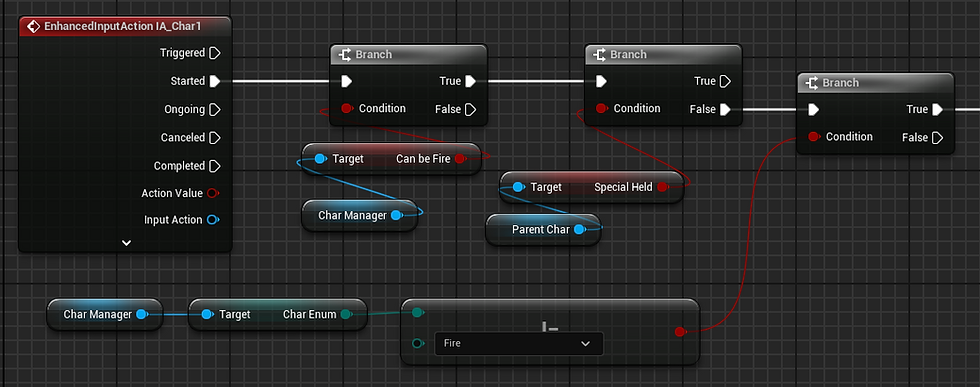Screen dimensions: 980x387
Task: Click the green Char Enum output pin
Action: pos(346,314)
